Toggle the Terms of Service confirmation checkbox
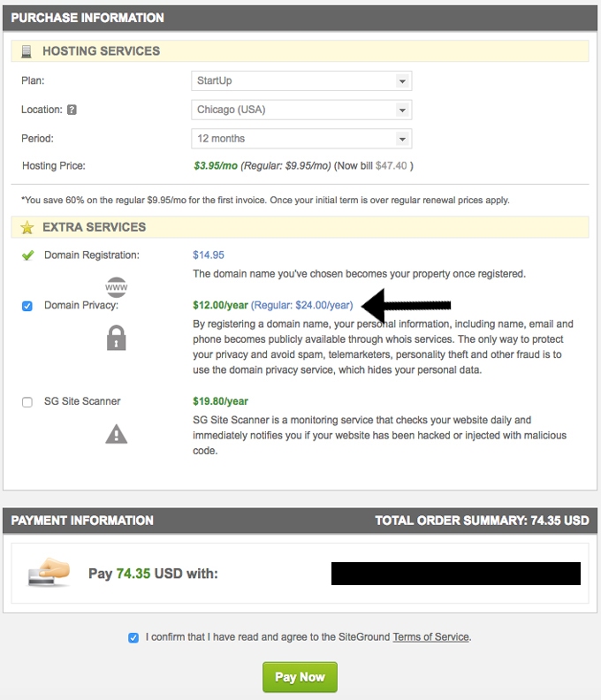Image resolution: width=601 pixels, height=700 pixels. pyautogui.click(x=133, y=637)
